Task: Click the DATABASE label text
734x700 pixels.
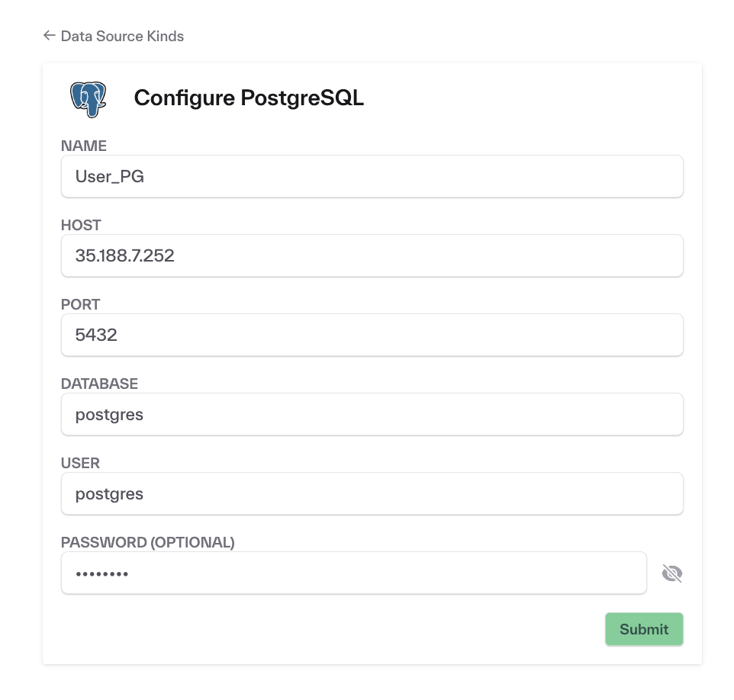Action: click(99, 384)
